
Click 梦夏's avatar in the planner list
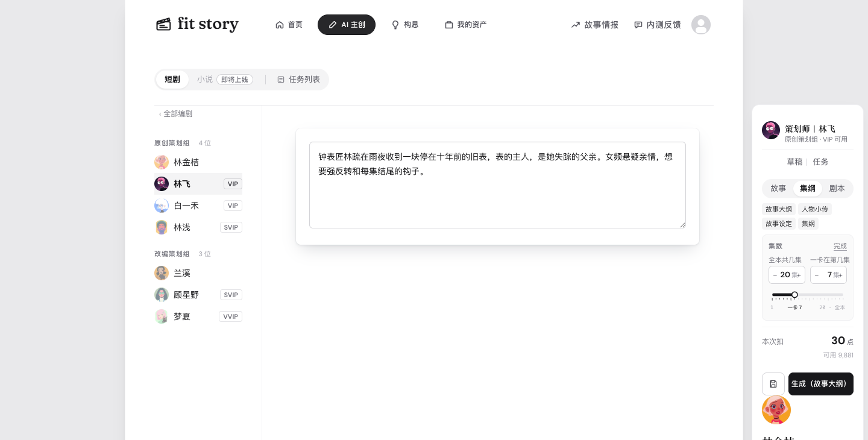click(162, 316)
